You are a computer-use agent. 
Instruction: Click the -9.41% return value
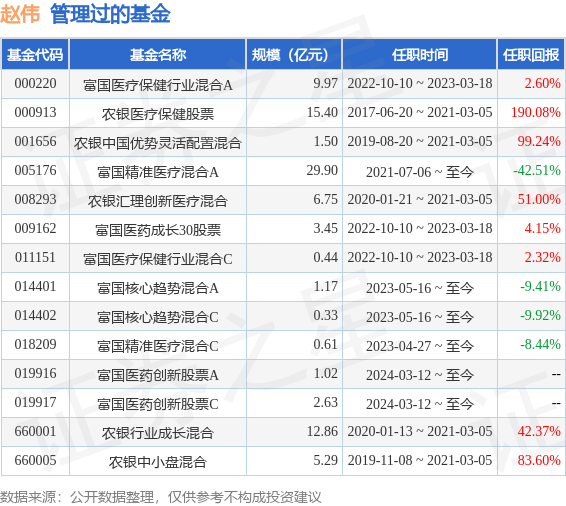[x=540, y=286]
